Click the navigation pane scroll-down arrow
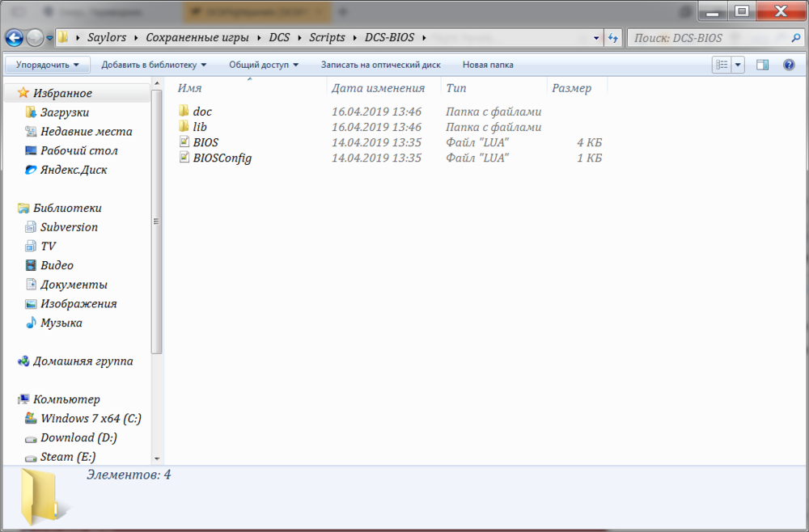 click(156, 458)
